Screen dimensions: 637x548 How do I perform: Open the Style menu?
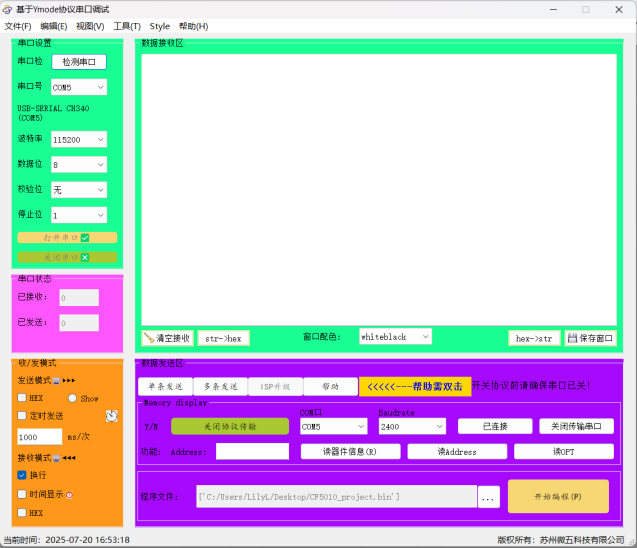coord(160,26)
